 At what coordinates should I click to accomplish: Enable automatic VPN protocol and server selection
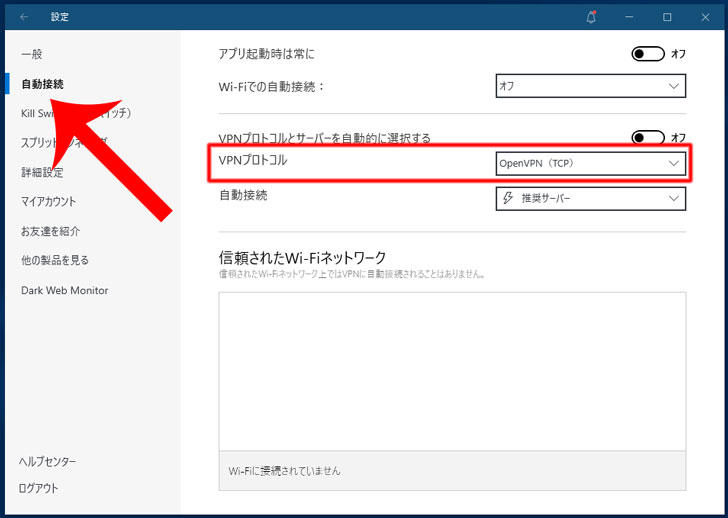click(647, 137)
